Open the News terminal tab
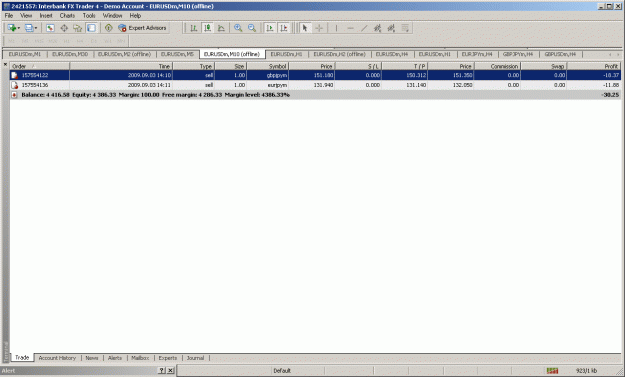The image size is (625, 377). tap(92, 358)
